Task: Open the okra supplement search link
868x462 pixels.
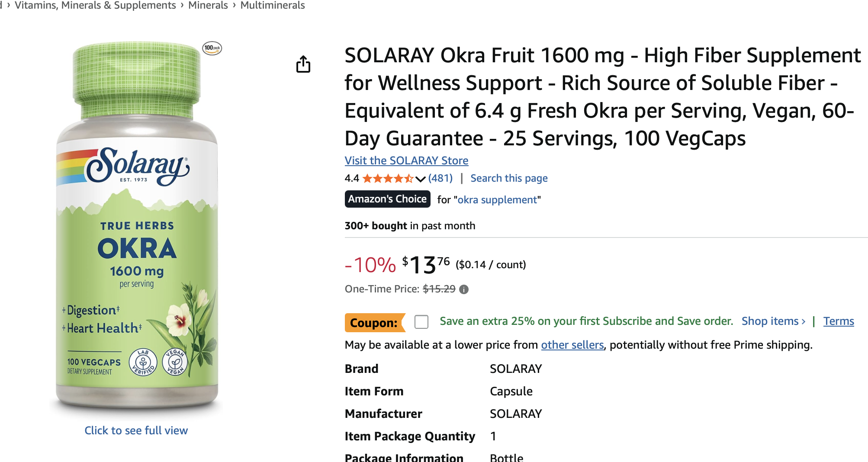Action: coord(498,199)
